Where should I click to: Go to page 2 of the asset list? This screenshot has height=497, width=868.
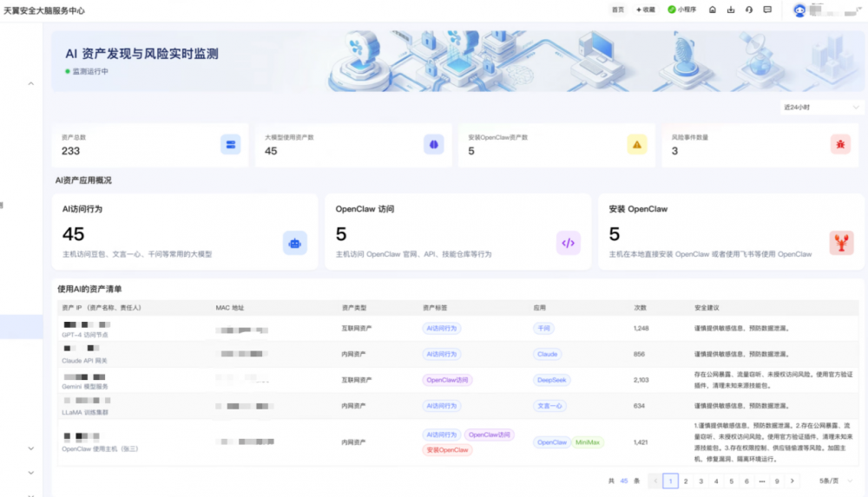[685, 481]
